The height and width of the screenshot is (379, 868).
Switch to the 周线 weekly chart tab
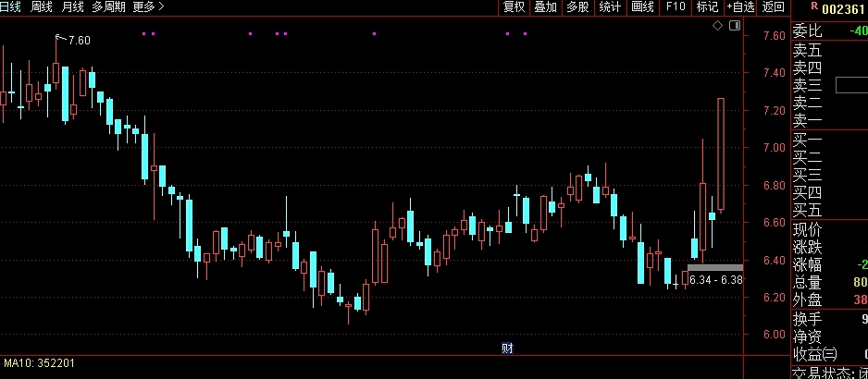click(x=42, y=6)
